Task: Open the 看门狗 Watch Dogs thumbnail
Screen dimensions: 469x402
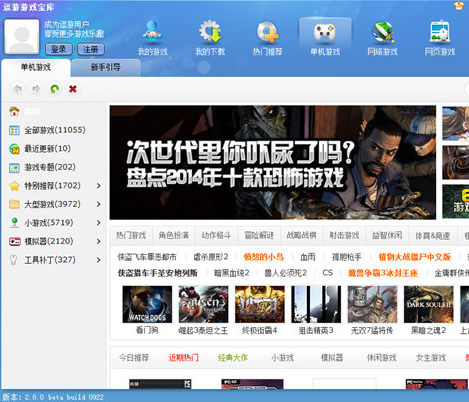Action: 147,304
